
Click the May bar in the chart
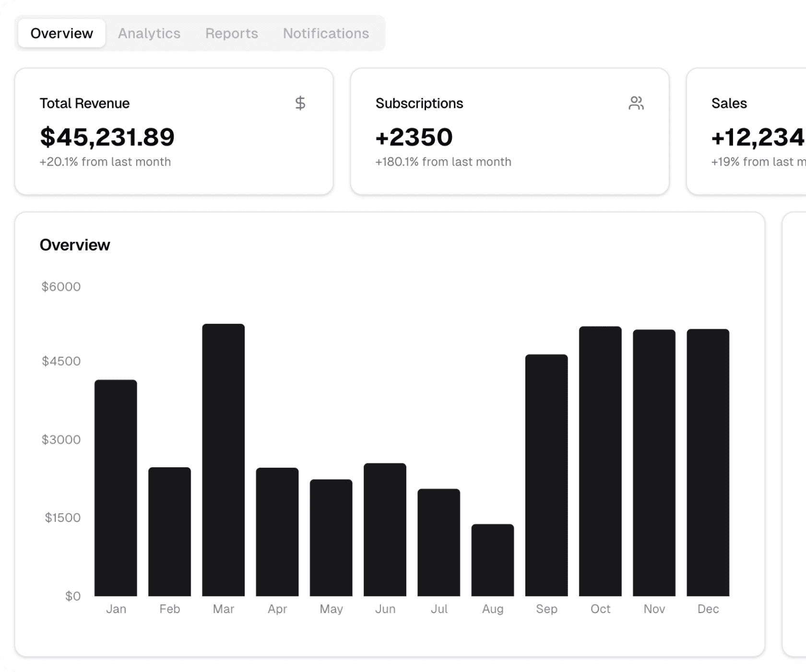(x=331, y=538)
